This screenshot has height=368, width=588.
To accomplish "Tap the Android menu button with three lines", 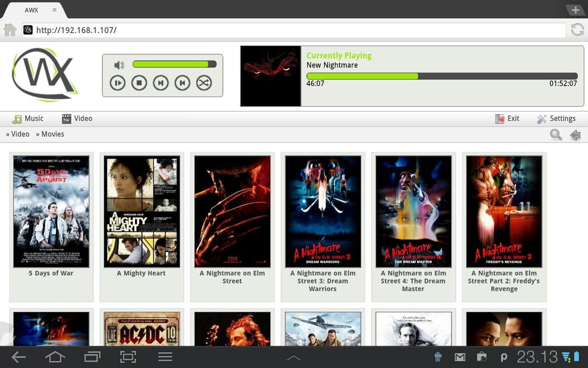I will tap(165, 357).
